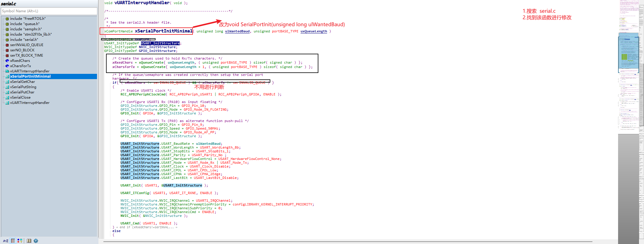Click vUARTInterruptHandler prototype name in code

pos(142,3)
